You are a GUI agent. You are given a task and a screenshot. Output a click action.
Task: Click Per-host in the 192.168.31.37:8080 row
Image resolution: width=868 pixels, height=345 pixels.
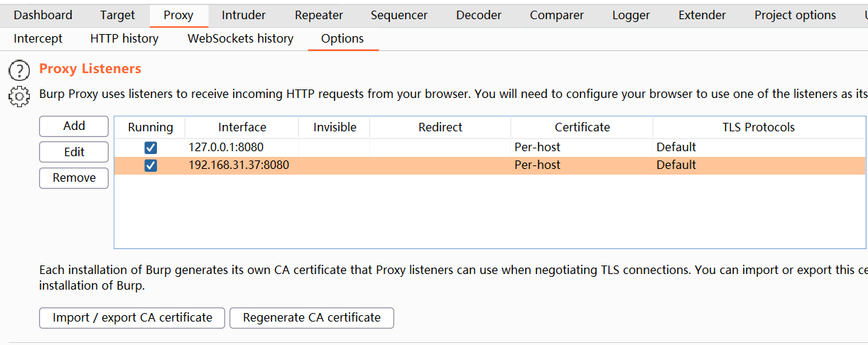[x=538, y=165]
